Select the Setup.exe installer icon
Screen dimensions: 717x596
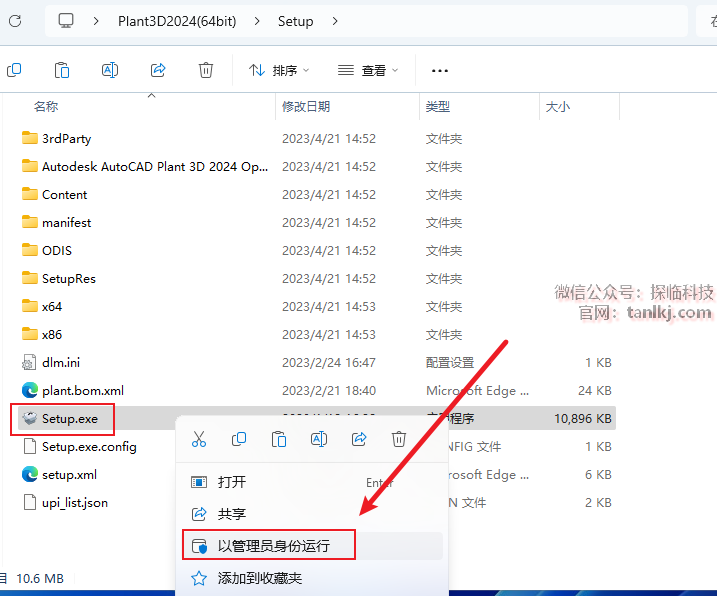pos(30,419)
